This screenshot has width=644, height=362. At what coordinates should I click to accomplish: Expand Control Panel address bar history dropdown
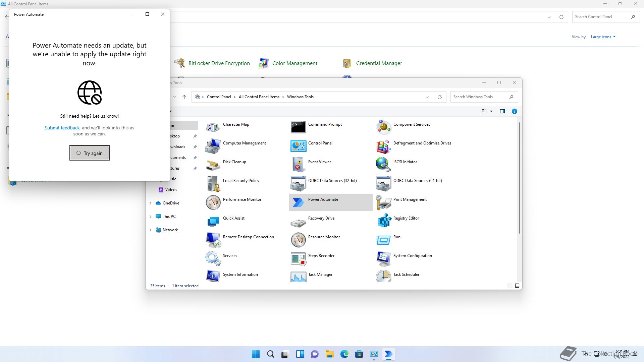click(549, 17)
